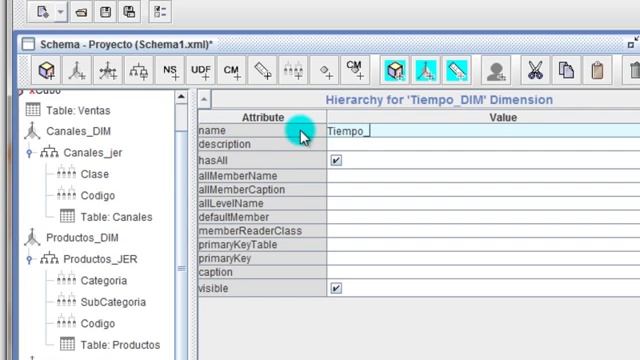Select the Codigo level under Productos_JER
The image size is (640, 360).
coord(98,324)
